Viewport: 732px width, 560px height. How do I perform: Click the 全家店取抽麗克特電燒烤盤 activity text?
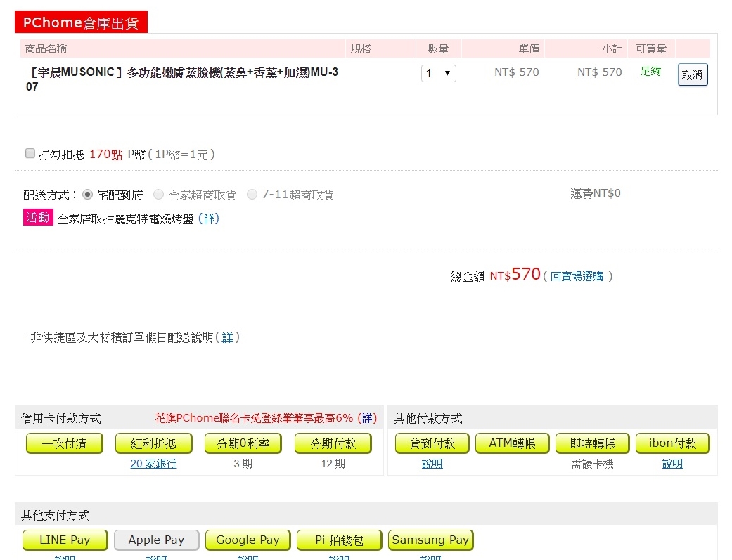point(126,219)
